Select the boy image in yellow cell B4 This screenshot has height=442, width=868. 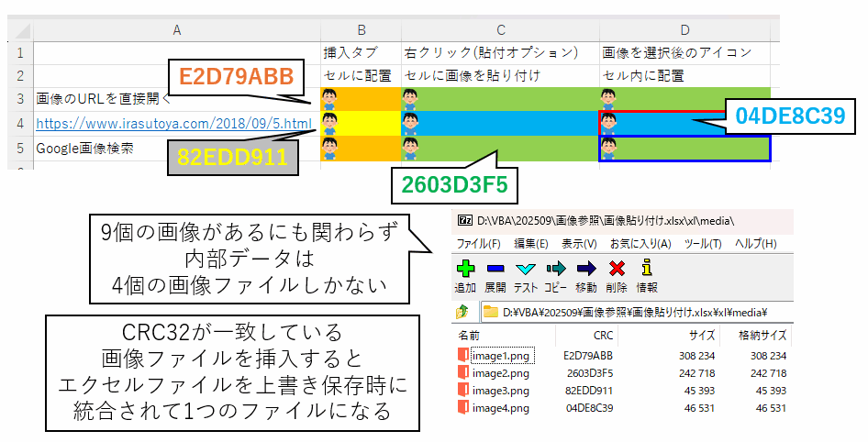click(x=329, y=124)
